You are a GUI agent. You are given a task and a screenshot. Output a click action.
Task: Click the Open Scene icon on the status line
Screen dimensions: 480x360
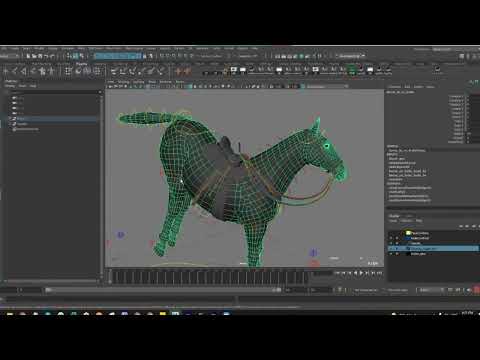tap(34, 56)
